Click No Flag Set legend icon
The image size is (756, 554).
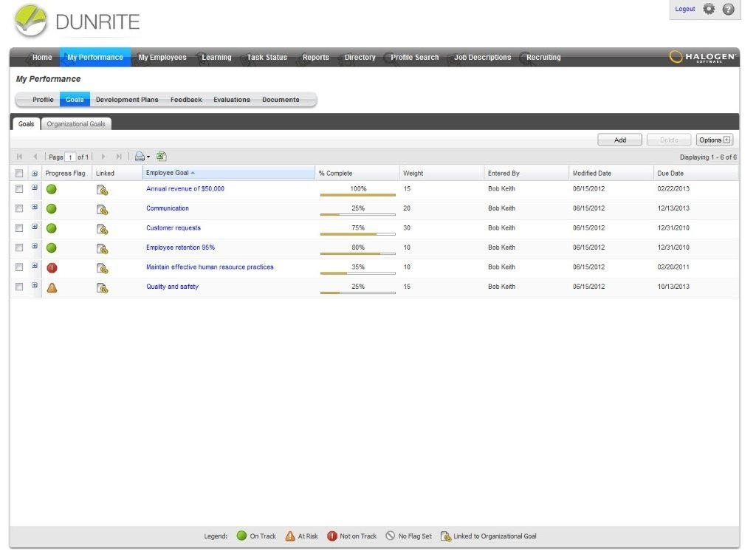390,536
